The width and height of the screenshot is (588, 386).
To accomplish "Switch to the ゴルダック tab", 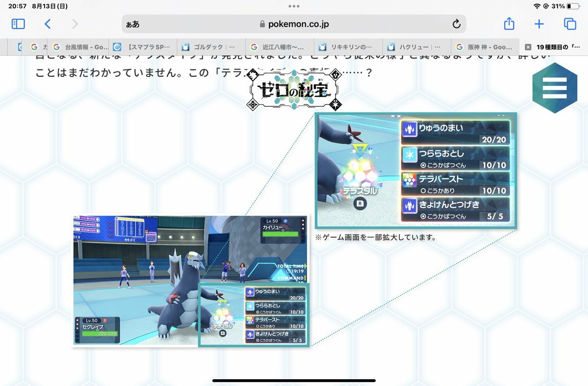I will [211, 47].
